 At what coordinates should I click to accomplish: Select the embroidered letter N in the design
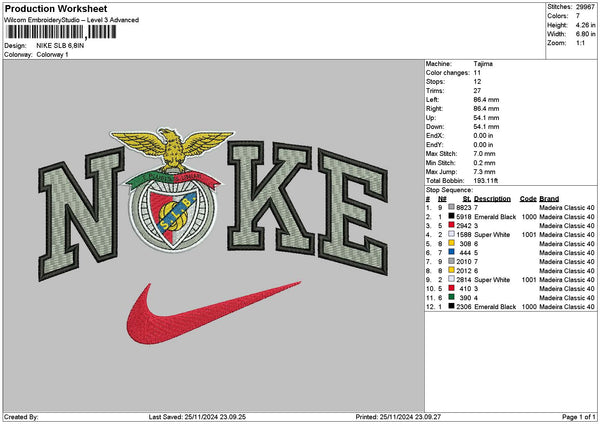click(81, 214)
